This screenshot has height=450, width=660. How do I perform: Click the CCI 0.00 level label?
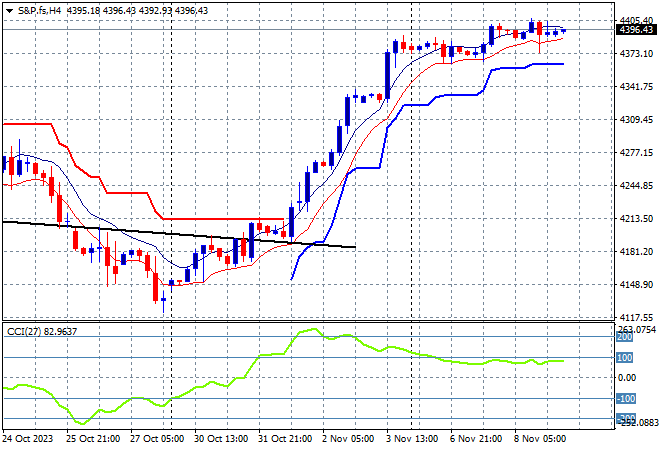tap(625, 378)
